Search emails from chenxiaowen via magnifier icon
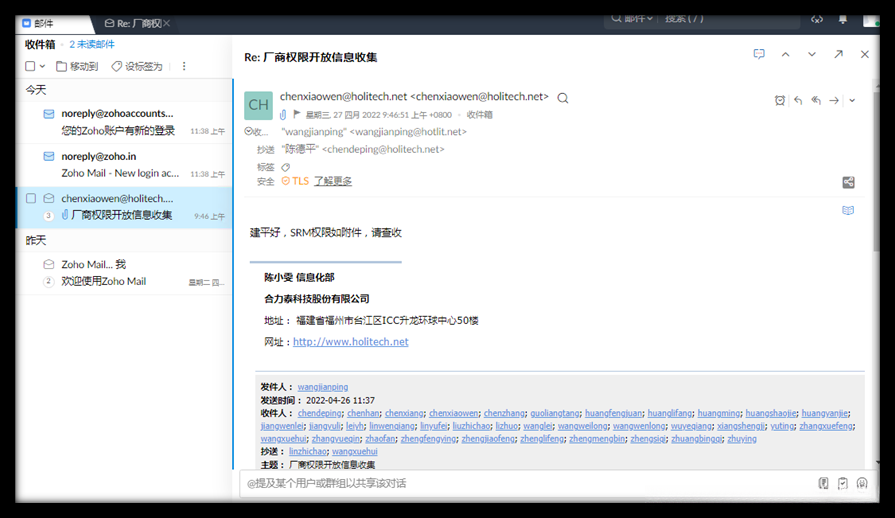 (563, 98)
